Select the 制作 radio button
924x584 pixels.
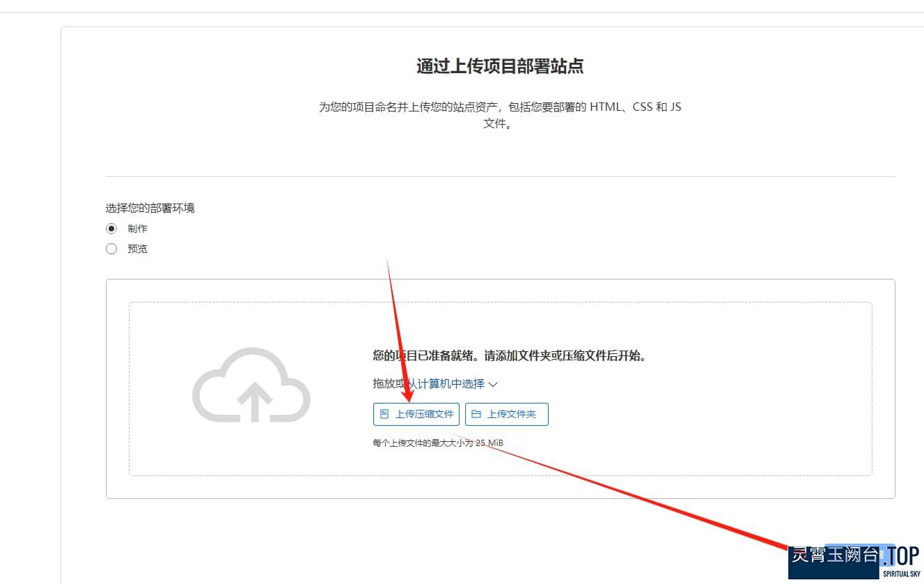(111, 229)
